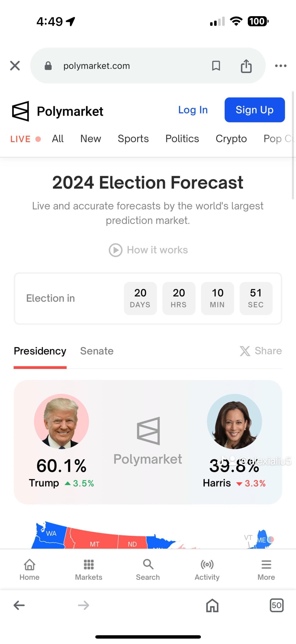Switch to the Senate tab
The width and height of the screenshot is (296, 644).
point(97,351)
